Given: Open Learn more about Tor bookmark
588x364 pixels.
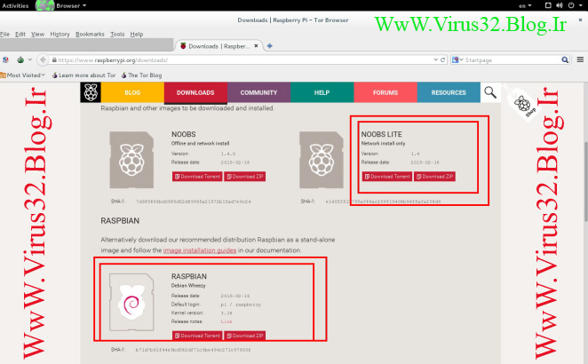Looking at the screenshot, I should click(83, 75).
